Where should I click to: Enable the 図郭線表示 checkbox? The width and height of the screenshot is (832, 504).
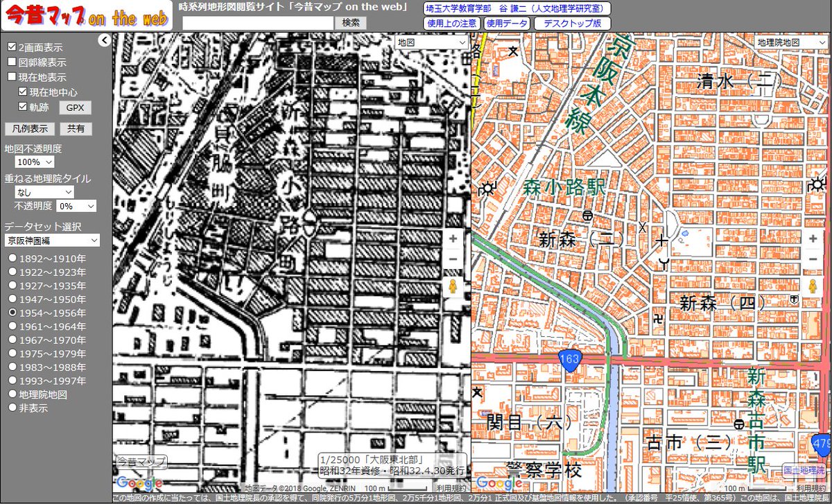(x=12, y=62)
